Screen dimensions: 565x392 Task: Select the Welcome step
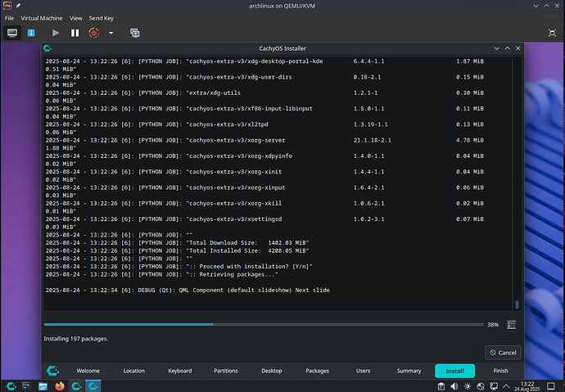(x=88, y=371)
